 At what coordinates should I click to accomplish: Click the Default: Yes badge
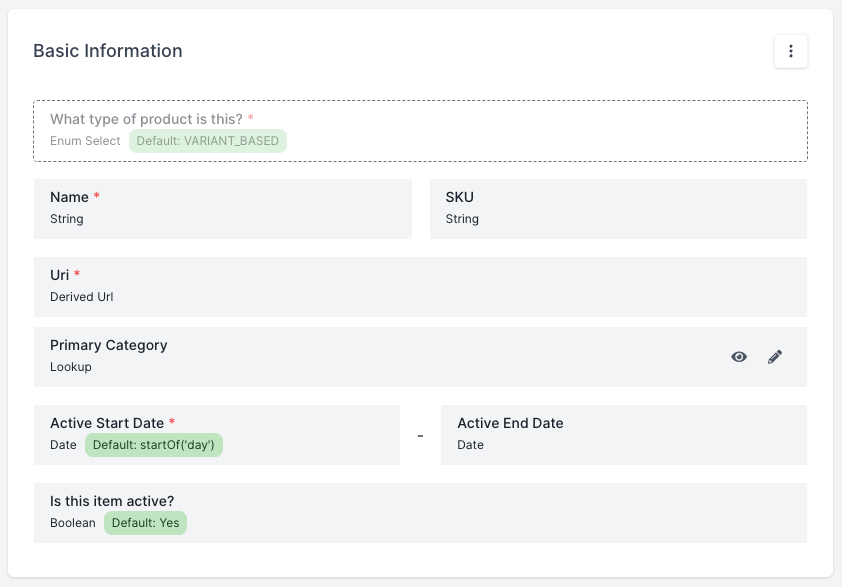pyautogui.click(x=145, y=523)
